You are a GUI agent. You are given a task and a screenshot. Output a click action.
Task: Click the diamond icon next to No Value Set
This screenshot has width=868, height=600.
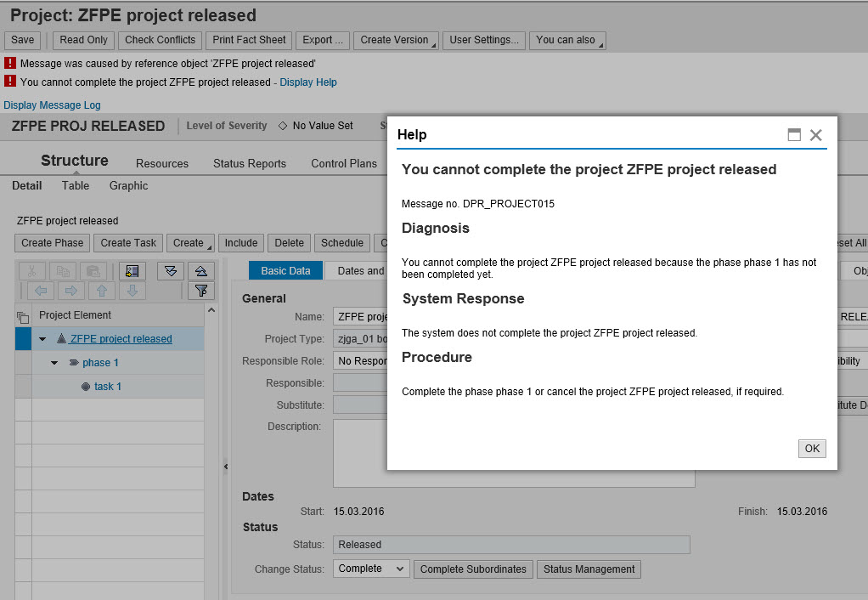tap(283, 126)
